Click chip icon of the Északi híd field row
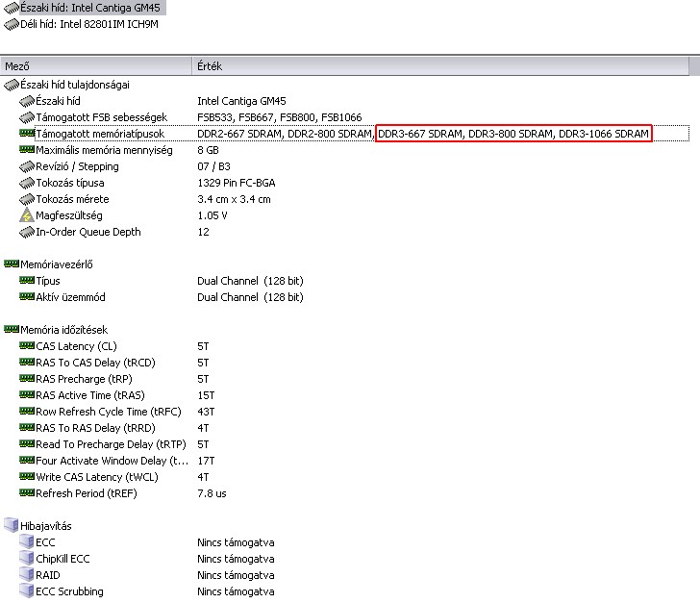This screenshot has width=700, height=603. [27, 101]
